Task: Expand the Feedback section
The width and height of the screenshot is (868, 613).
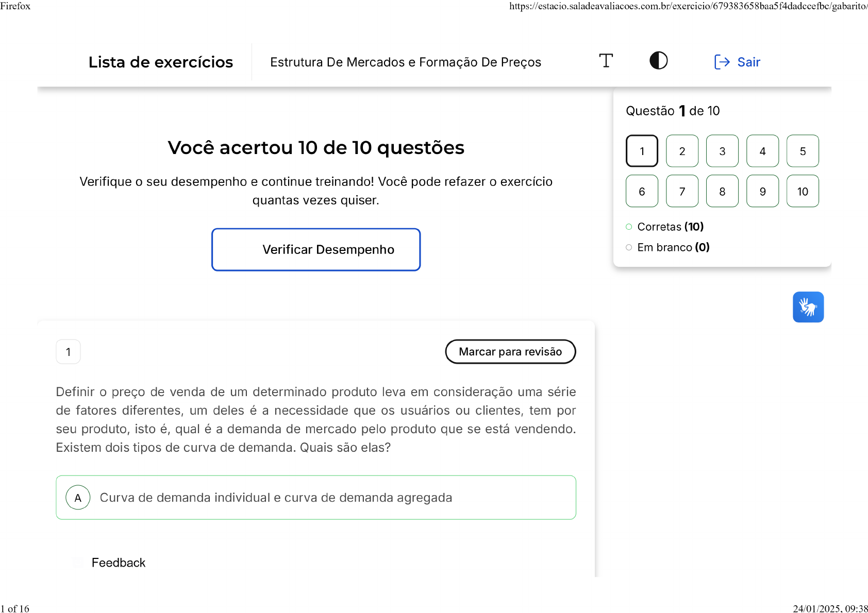Action: pyautogui.click(x=118, y=563)
